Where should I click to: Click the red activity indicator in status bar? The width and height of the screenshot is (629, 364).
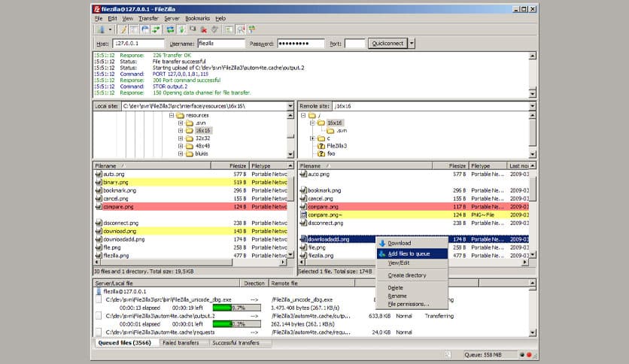529,355
